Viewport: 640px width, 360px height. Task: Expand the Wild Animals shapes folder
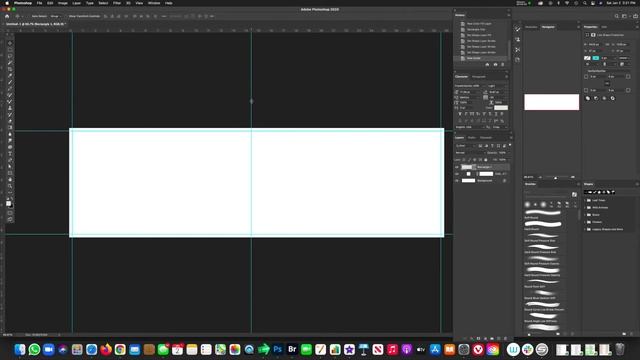point(585,208)
